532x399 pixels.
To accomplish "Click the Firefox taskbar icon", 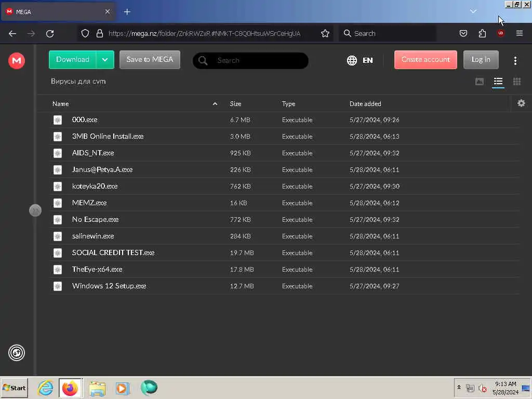I will (70, 388).
